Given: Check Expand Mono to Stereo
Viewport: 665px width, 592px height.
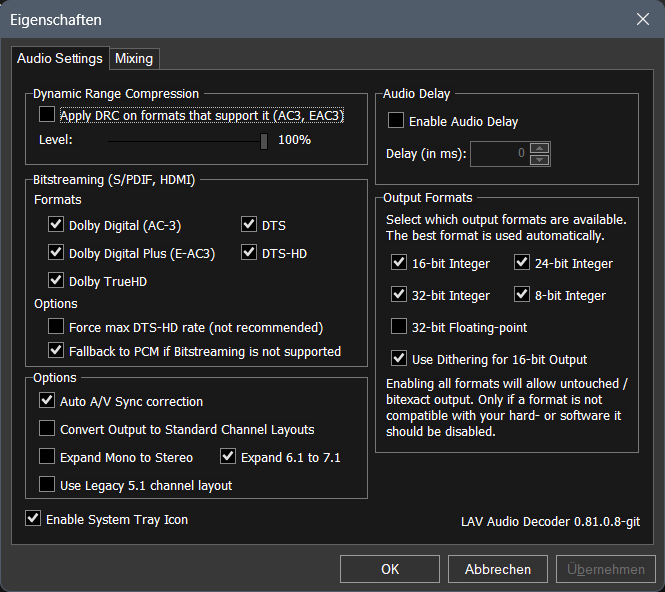Looking at the screenshot, I should point(47,456).
